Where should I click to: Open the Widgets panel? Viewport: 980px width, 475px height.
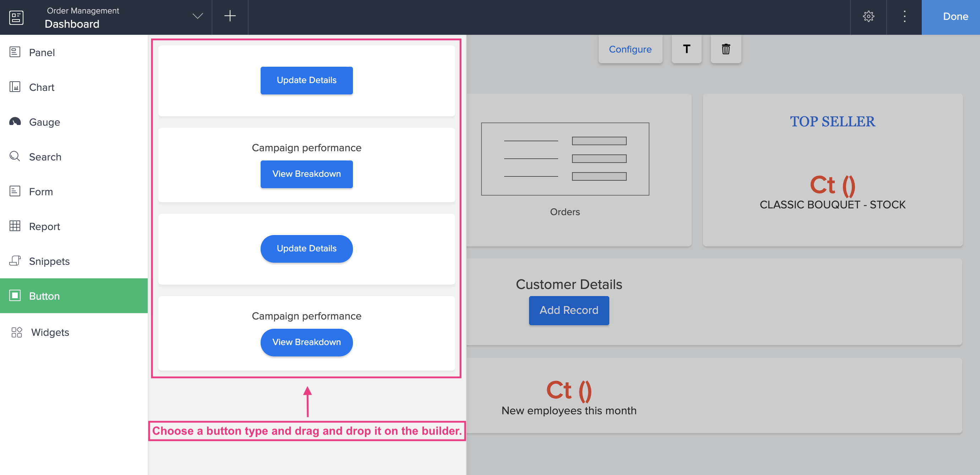(50, 332)
